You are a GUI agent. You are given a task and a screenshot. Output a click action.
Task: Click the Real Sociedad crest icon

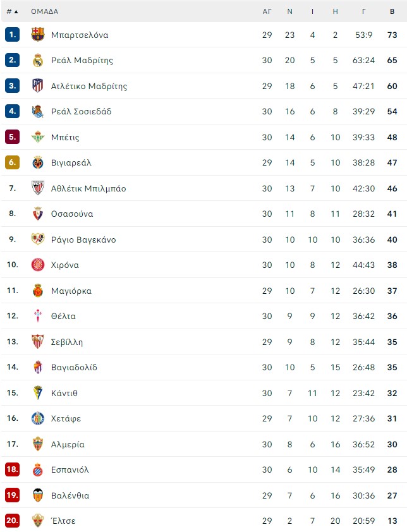pos(38,111)
